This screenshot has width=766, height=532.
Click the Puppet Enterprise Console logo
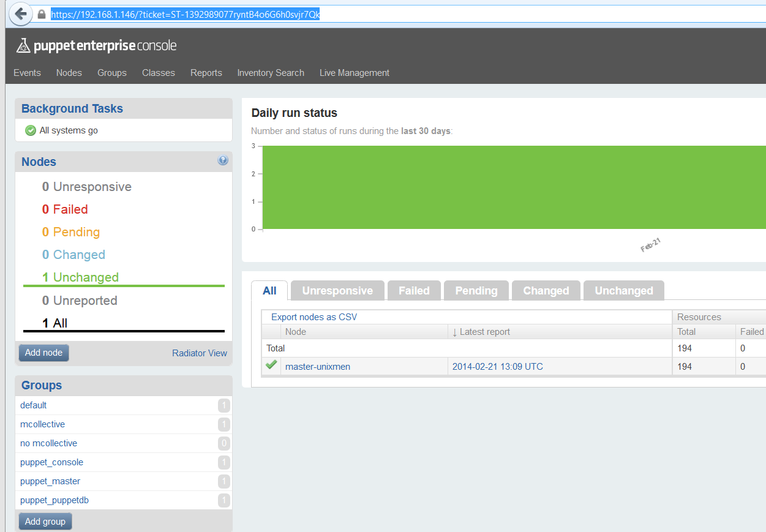coord(96,45)
